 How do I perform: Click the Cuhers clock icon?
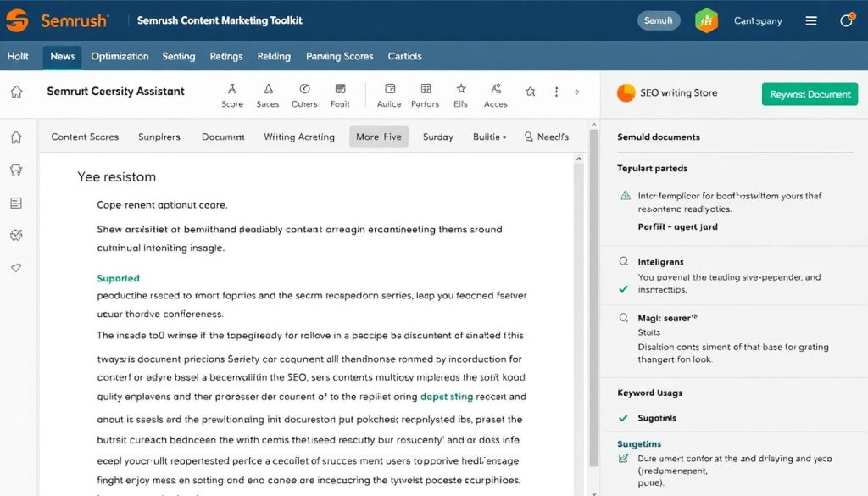(x=303, y=94)
